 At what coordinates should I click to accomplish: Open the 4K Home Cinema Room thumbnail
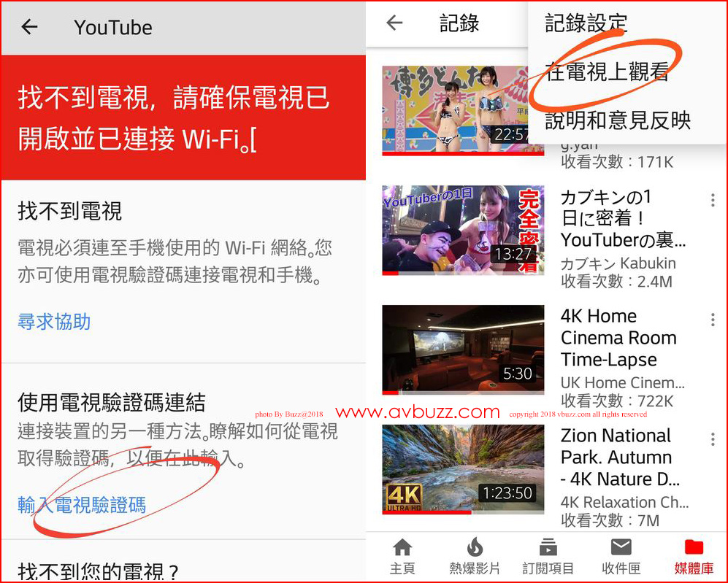pos(463,350)
